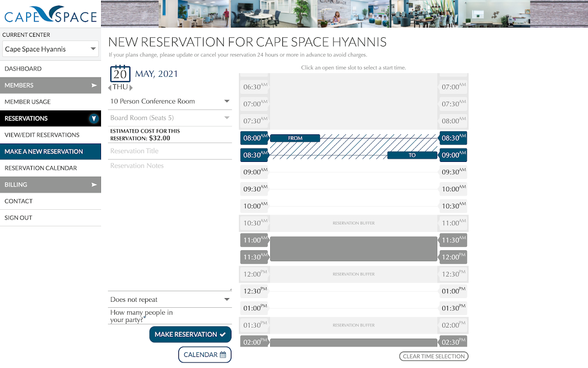Click the resize grip on Reservation Notes
The width and height of the screenshot is (588, 368).
pos(230,289)
